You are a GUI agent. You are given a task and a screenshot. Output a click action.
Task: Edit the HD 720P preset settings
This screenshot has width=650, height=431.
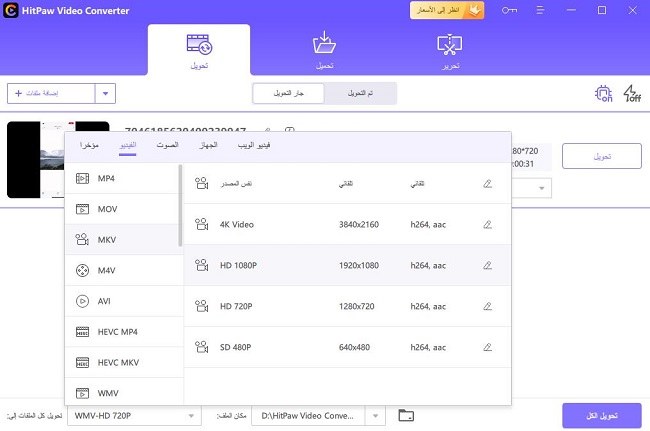coord(488,306)
